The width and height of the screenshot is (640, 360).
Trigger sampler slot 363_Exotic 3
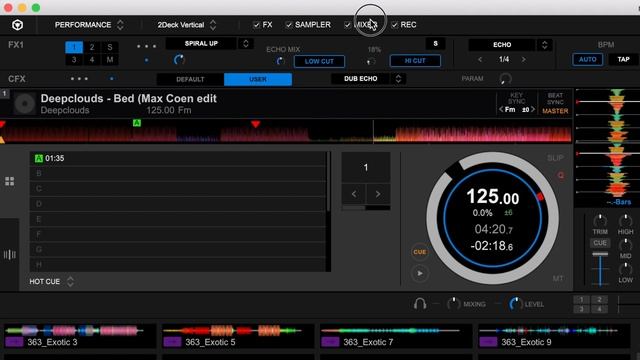click(x=80, y=336)
